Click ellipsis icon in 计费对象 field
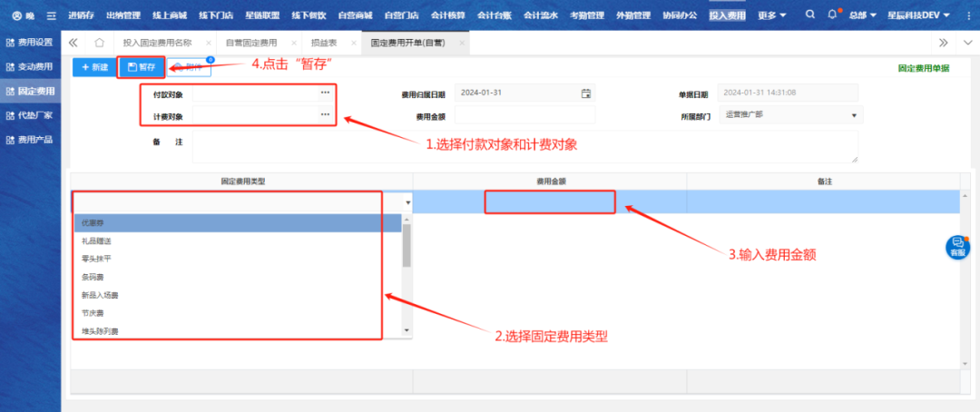980x412 pixels. [x=325, y=114]
